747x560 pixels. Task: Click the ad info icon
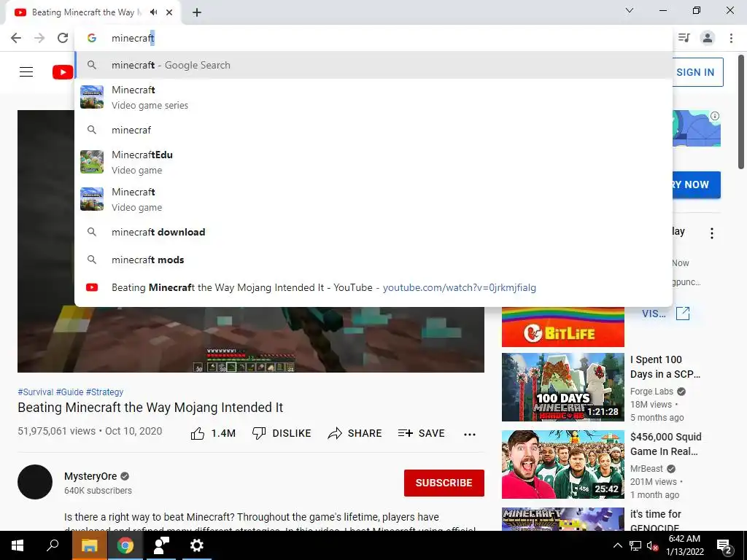point(715,116)
